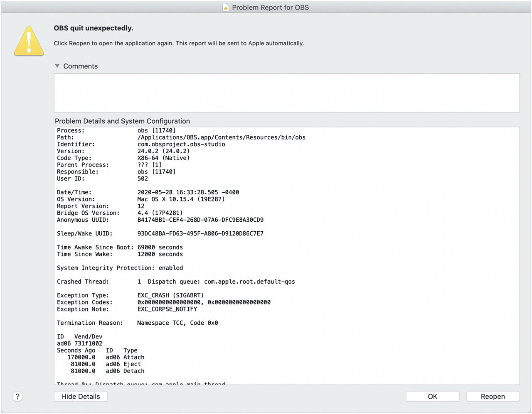This screenshot has height=414, width=532.
Task: Click the title bar document icon
Action: tap(226, 7)
